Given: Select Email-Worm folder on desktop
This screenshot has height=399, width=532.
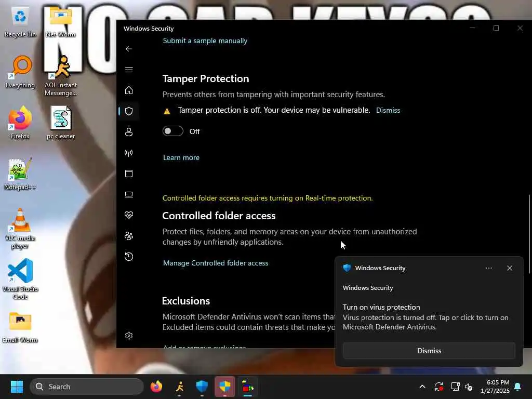Looking at the screenshot, I should coord(20,327).
